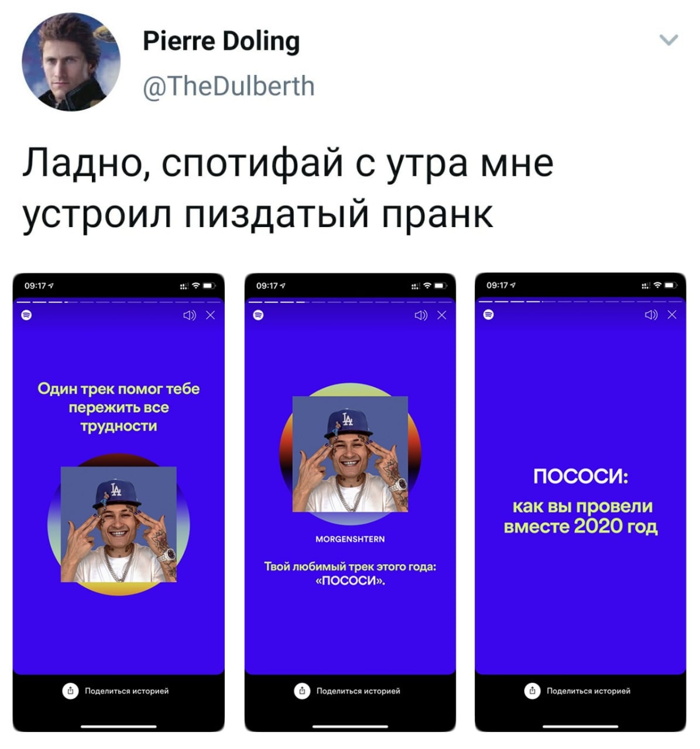Select MORGENSHTERN album cover in middle story
This screenshot has height=749, width=700.
[x=350, y=454]
